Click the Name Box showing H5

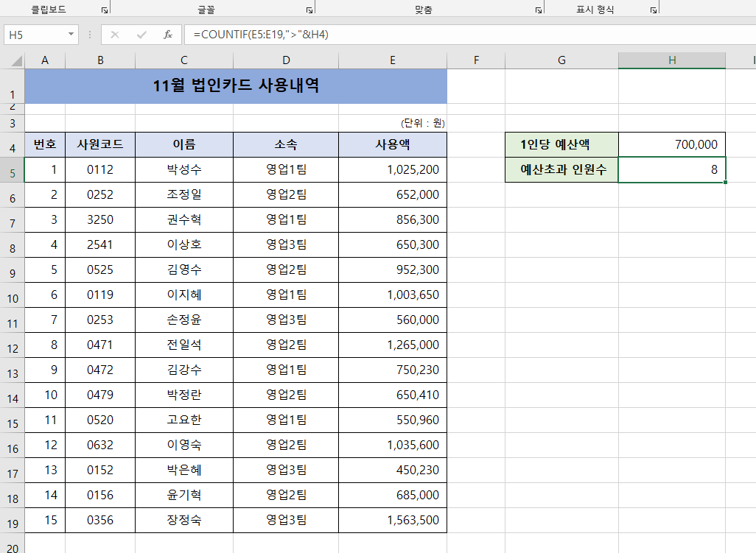coord(35,35)
